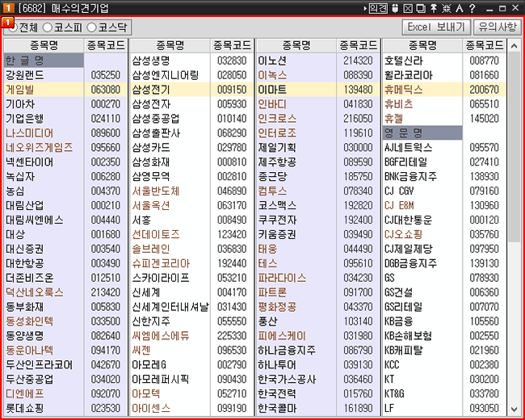The height and width of the screenshot is (420, 525).
Task: Select the 게임빌 stock name
Action: pyautogui.click(x=19, y=90)
